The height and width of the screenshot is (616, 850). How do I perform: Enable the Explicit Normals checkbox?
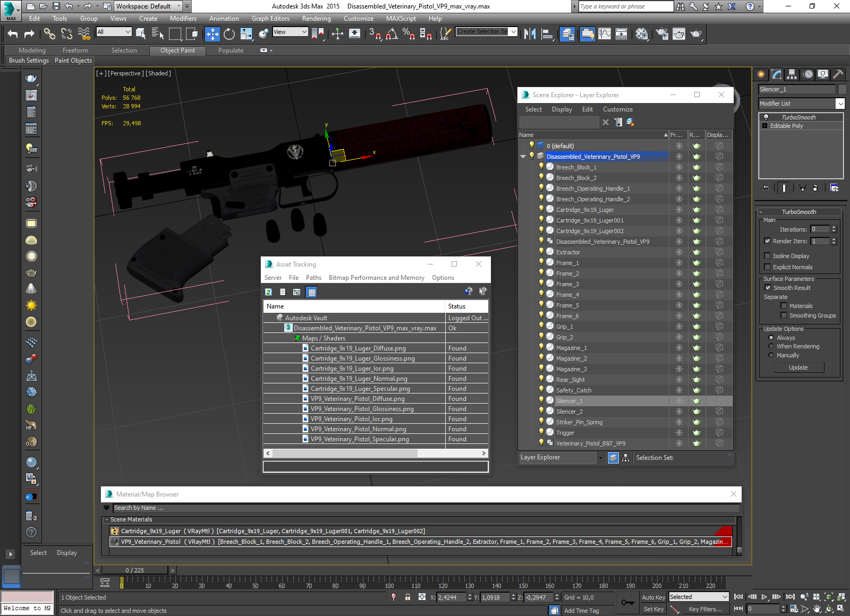click(767, 267)
